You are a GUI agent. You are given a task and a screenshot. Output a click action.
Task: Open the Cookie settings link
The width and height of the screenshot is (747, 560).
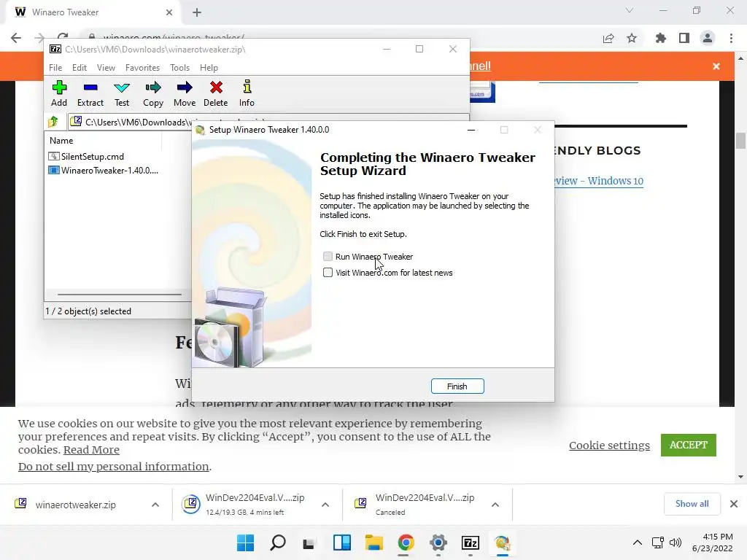click(609, 446)
